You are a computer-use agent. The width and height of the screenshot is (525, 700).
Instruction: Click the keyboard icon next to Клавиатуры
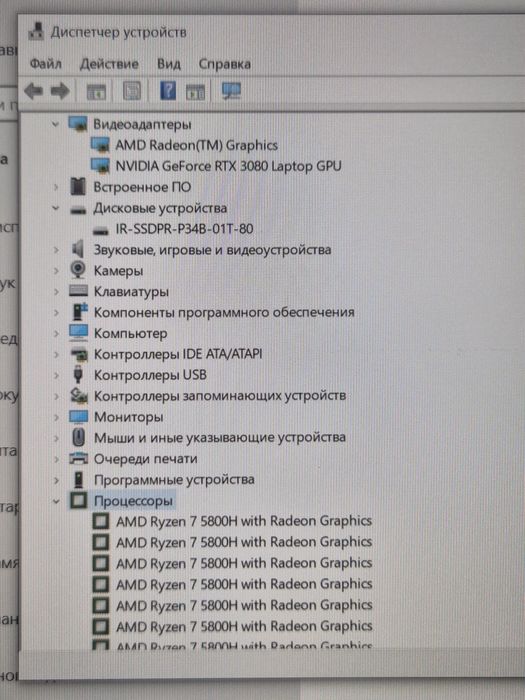[79, 291]
